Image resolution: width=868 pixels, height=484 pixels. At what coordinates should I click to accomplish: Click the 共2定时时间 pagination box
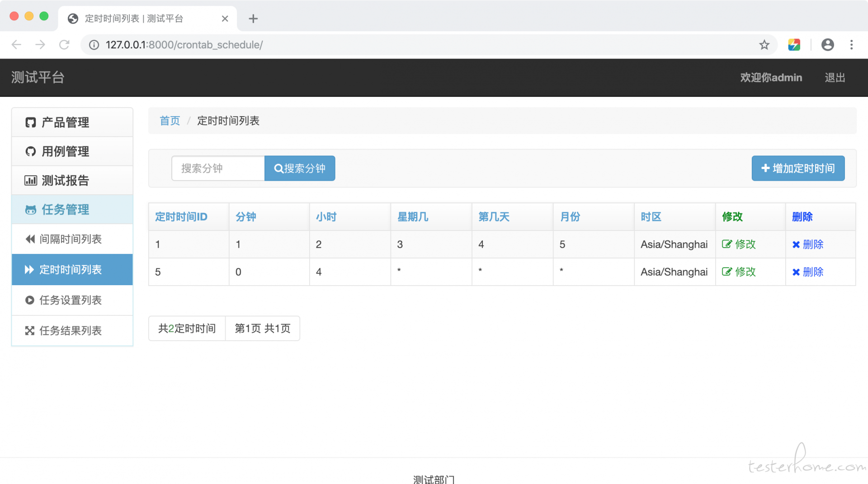[x=187, y=329]
